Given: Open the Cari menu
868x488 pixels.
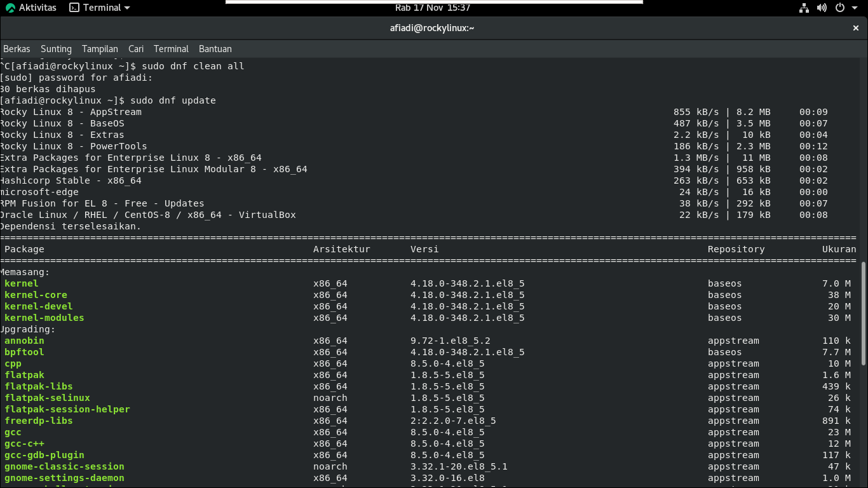Looking at the screenshot, I should [136, 49].
